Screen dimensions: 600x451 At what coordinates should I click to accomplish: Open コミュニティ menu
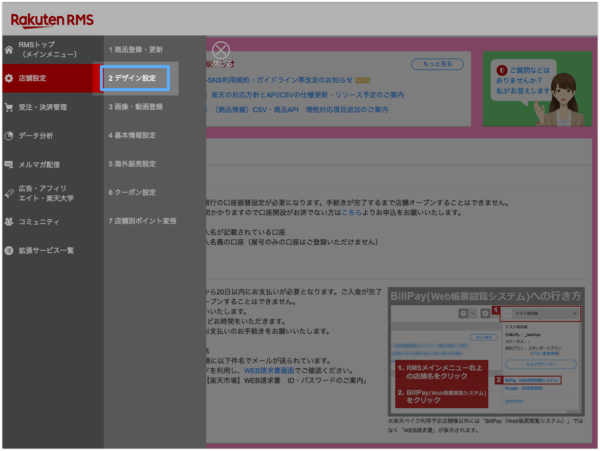coord(53,221)
